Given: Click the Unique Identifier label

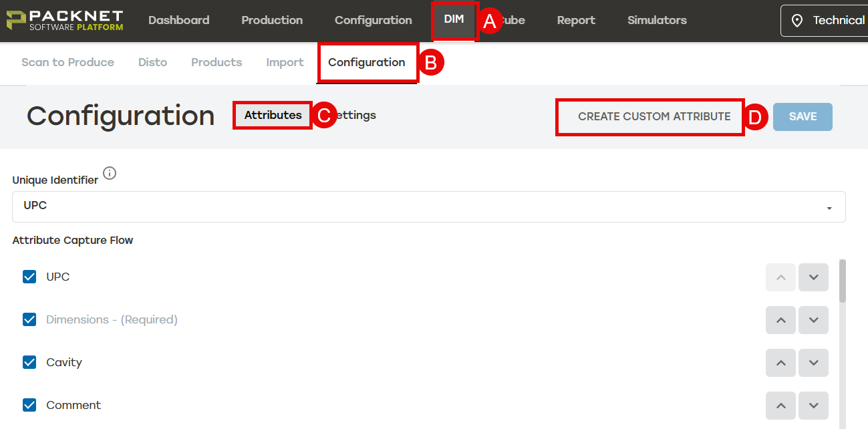Looking at the screenshot, I should point(55,180).
